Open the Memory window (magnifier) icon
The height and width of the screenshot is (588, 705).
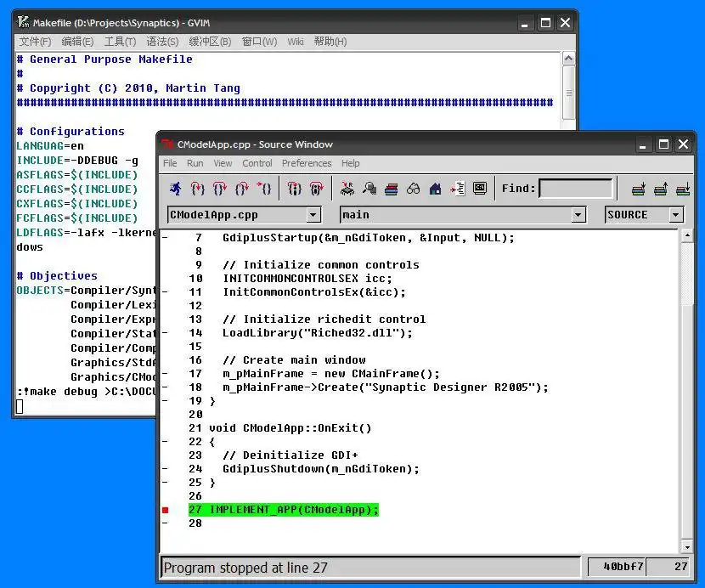click(369, 189)
